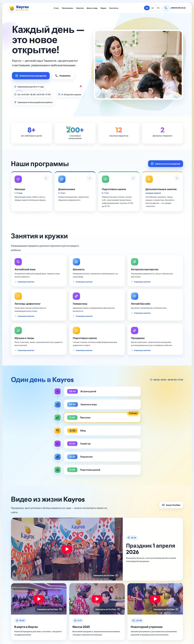The image size is (194, 644).
Task: Click the utensils icon beside Обед
Action: 58,431
